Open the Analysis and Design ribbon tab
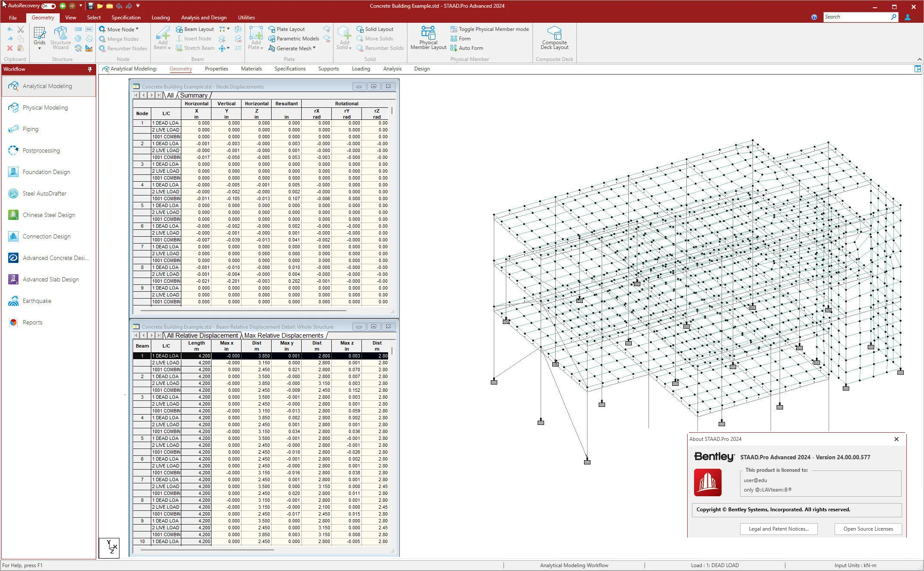 pyautogui.click(x=204, y=18)
